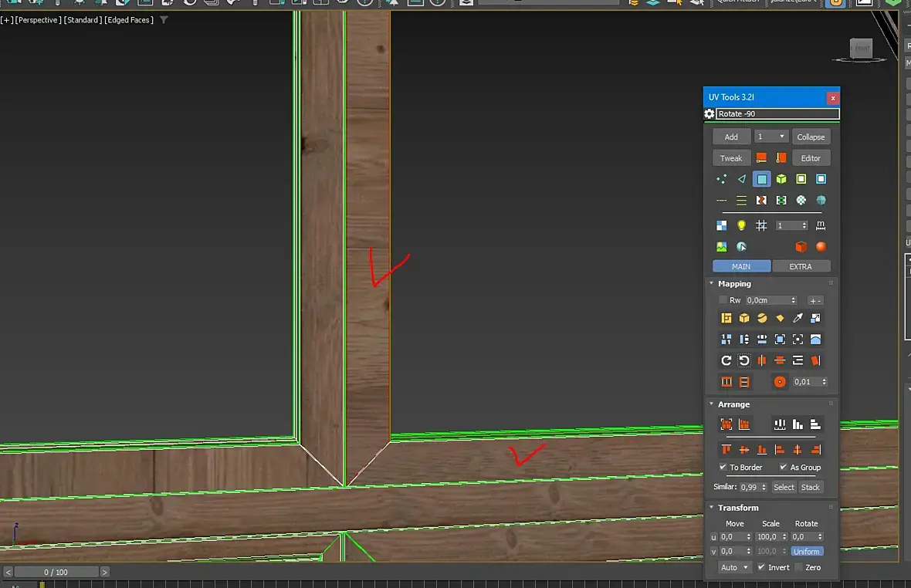Viewport: 911px width, 588px height.
Task: Pick with the eyedropper icon in Mapping
Action: tap(798, 318)
